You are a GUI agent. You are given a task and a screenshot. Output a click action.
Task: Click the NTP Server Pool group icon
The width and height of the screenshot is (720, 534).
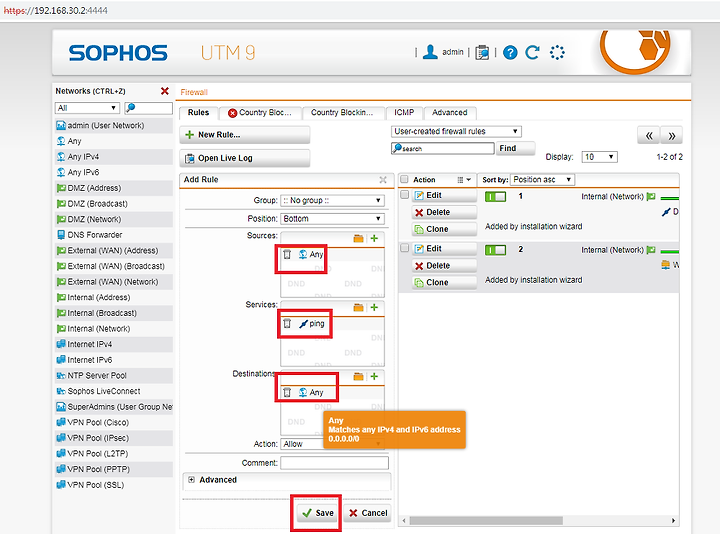[x=61, y=376]
